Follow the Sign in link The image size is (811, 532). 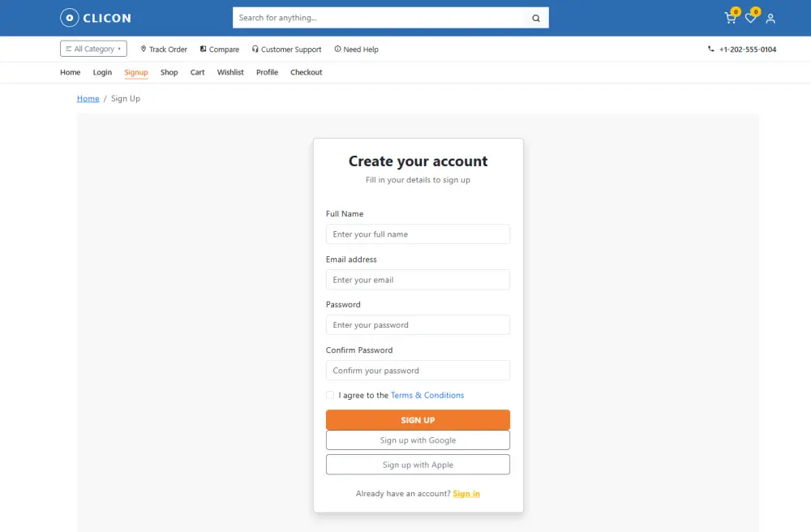pos(466,494)
